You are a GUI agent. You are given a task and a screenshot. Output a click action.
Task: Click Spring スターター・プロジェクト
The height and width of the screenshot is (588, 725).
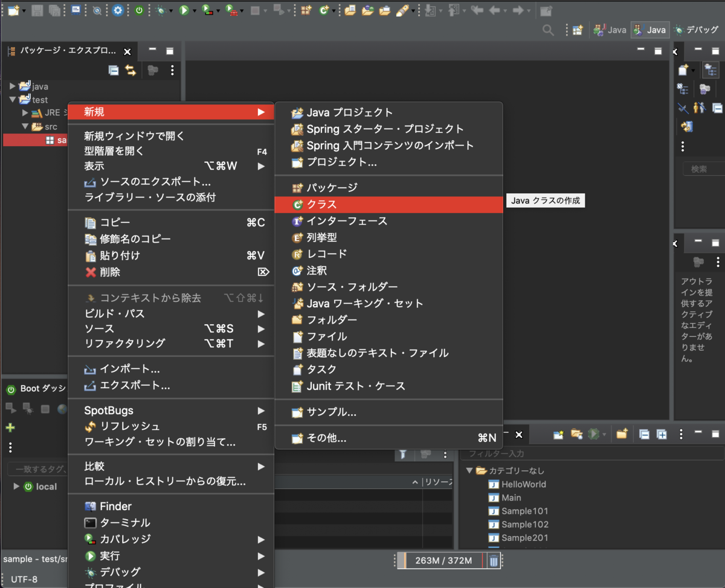[x=388, y=129]
